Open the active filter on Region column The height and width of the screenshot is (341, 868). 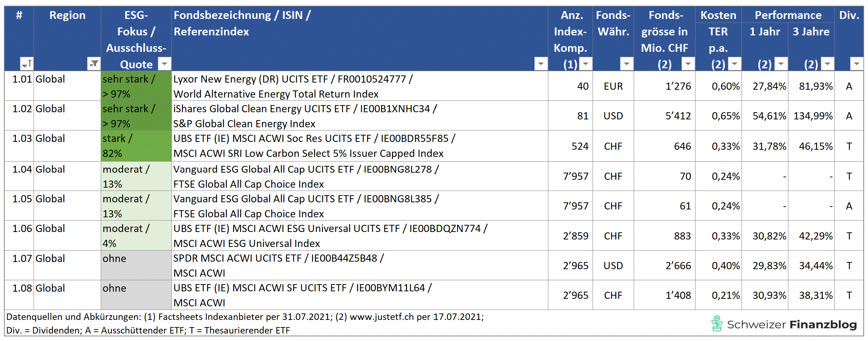coord(94,64)
